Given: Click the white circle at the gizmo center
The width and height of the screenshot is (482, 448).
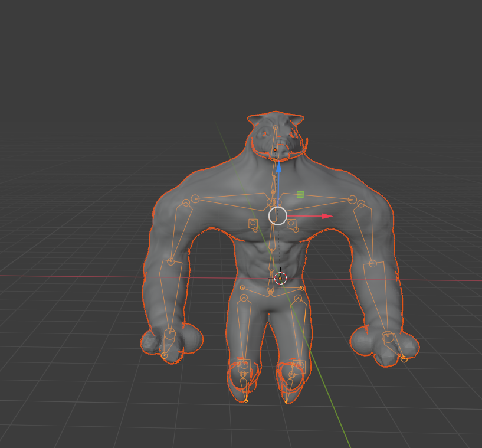Looking at the screenshot, I should pyautogui.click(x=278, y=216).
